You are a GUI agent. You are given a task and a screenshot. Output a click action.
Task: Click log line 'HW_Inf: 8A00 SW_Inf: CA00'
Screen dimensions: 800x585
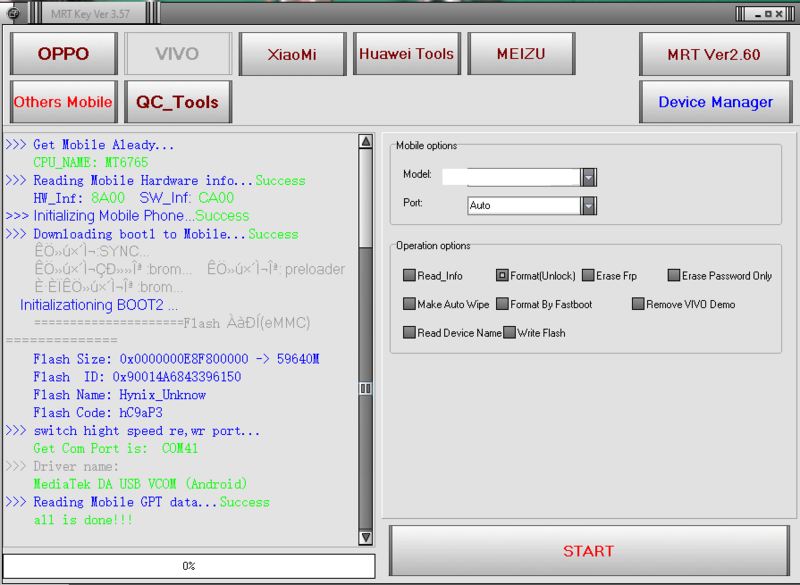134,198
